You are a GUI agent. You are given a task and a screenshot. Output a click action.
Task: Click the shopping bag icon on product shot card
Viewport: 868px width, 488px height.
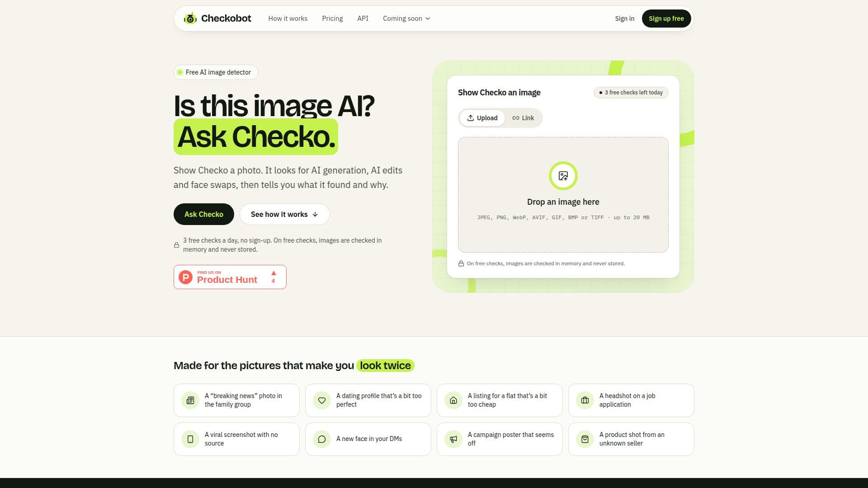[x=585, y=439]
